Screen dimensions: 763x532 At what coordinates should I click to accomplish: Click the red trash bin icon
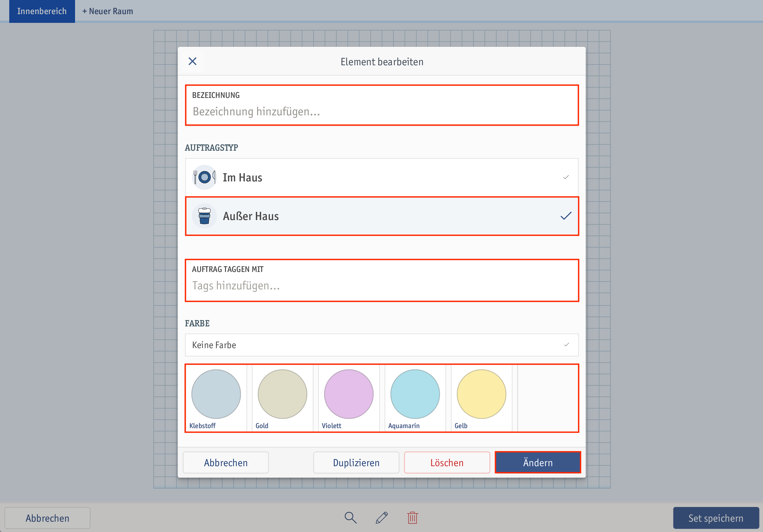pos(412,518)
